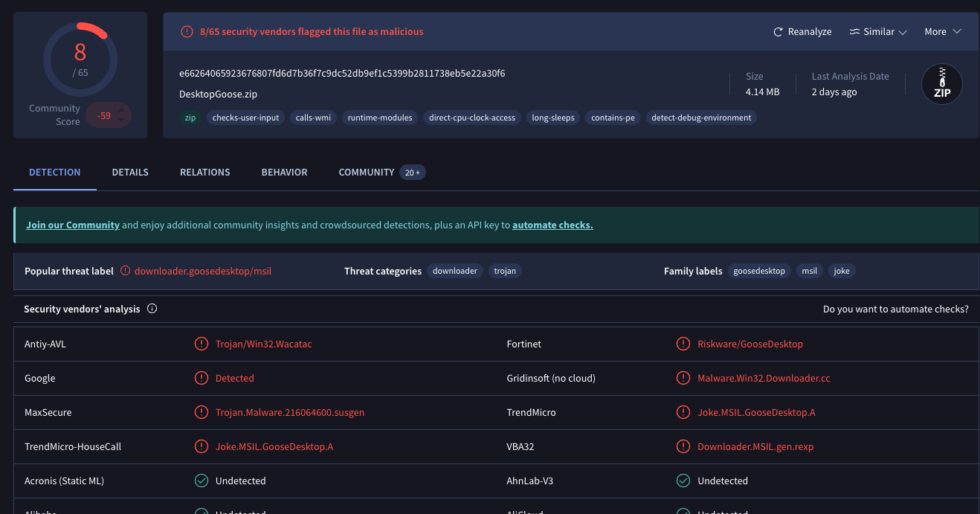Click the green zip tag
This screenshot has width=980, height=514.
pyautogui.click(x=190, y=118)
